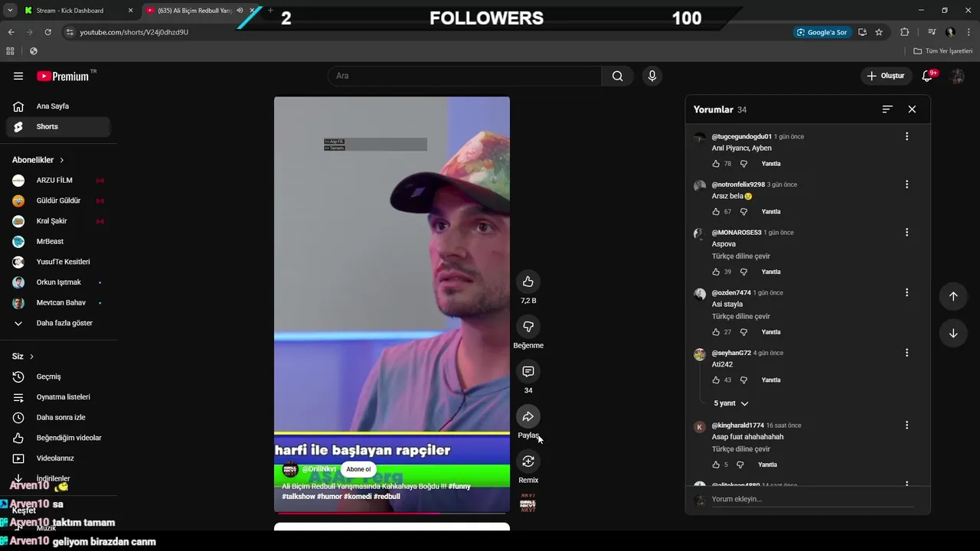Screen dimensions: 980x551
Task: Expand the Siz section chevron
Action: 31,357
